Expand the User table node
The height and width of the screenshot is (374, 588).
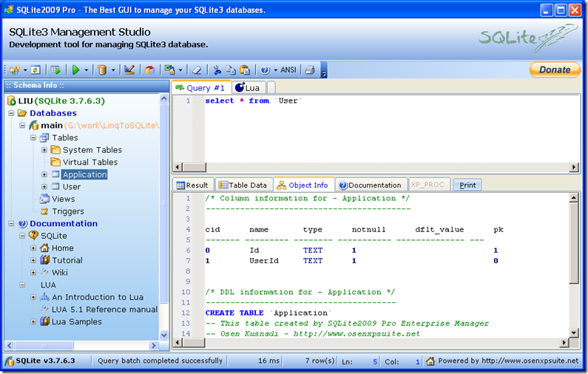click(x=44, y=187)
